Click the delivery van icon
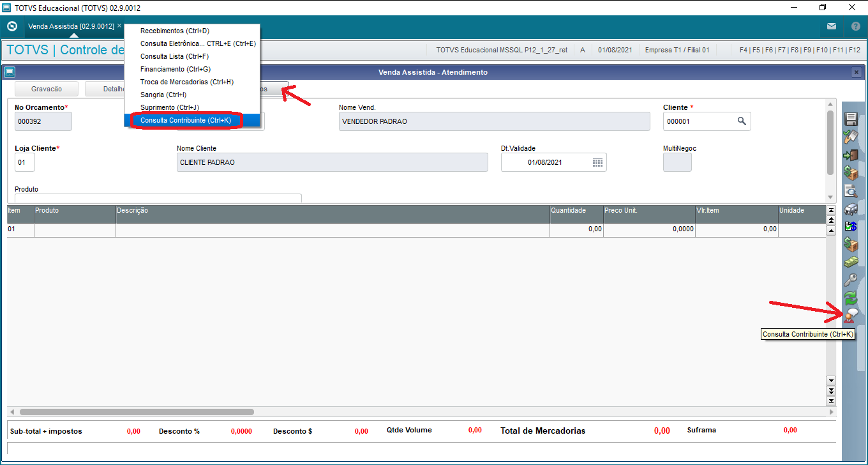The height and width of the screenshot is (465, 868). 851,208
